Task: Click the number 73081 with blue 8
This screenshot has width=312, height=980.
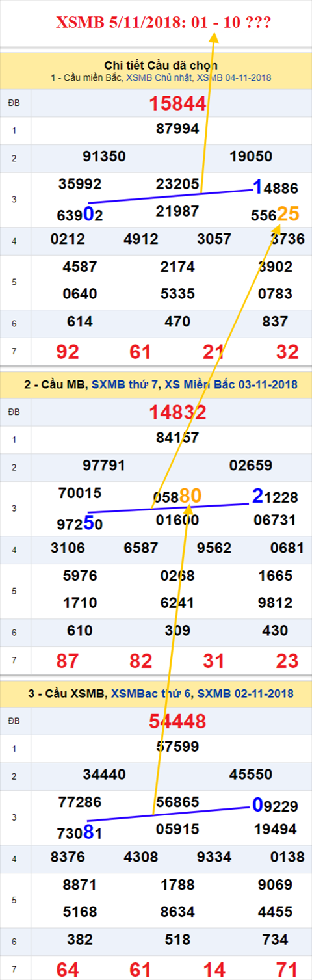Action: point(80,832)
